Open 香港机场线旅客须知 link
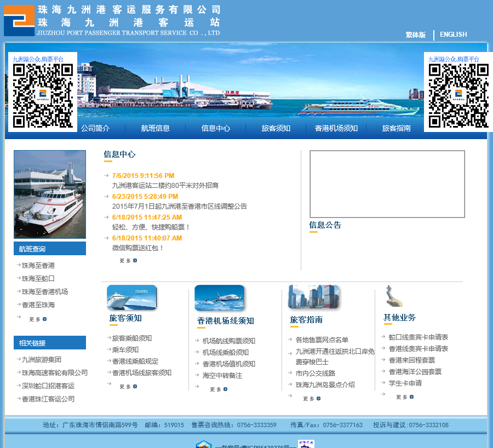 [x=142, y=373]
